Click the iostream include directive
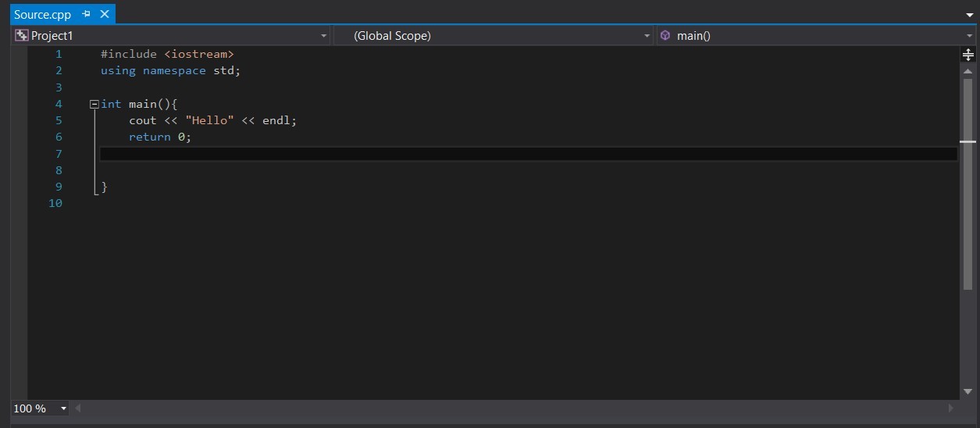Image resolution: width=980 pixels, height=428 pixels. click(x=167, y=54)
